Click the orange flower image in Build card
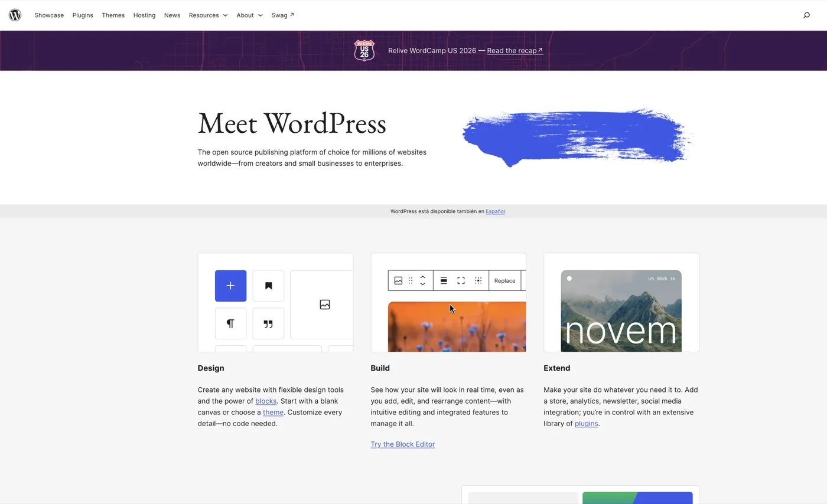This screenshot has width=827, height=504. tap(457, 327)
